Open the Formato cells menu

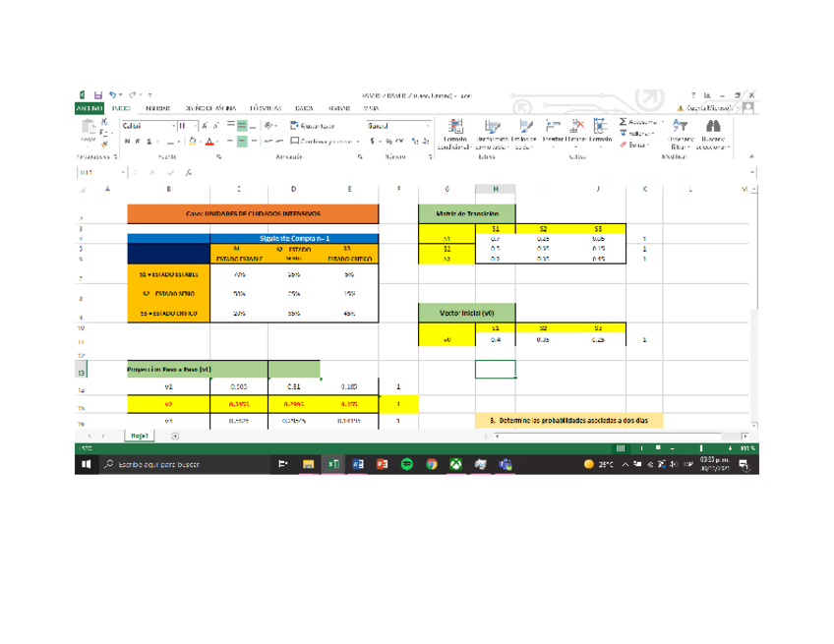coord(601,131)
